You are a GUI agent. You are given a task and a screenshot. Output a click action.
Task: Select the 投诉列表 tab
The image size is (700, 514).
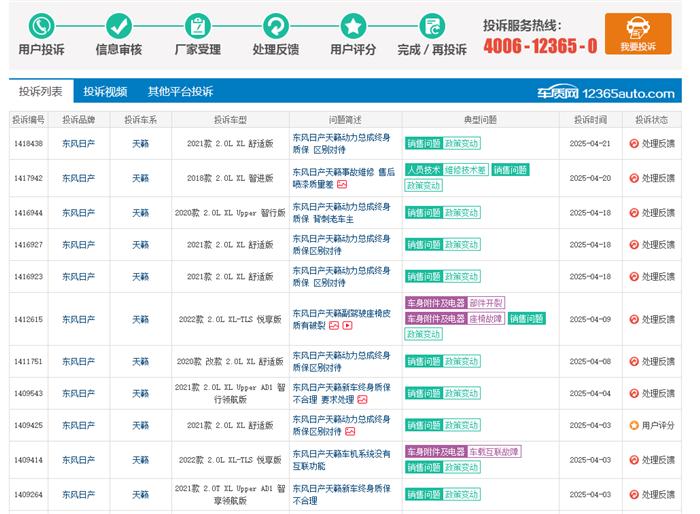coord(41,92)
